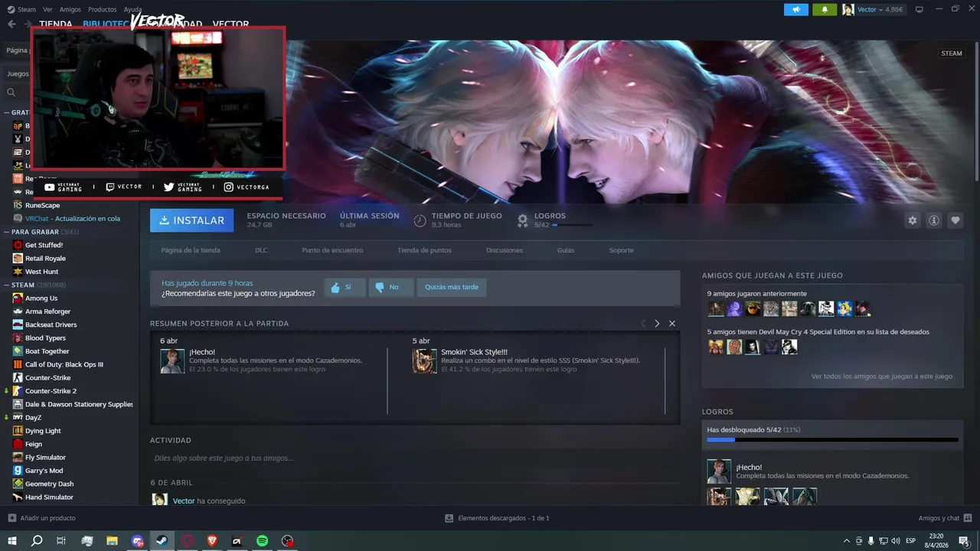
Task: Click Ver todos los amigos link
Action: 882,377
